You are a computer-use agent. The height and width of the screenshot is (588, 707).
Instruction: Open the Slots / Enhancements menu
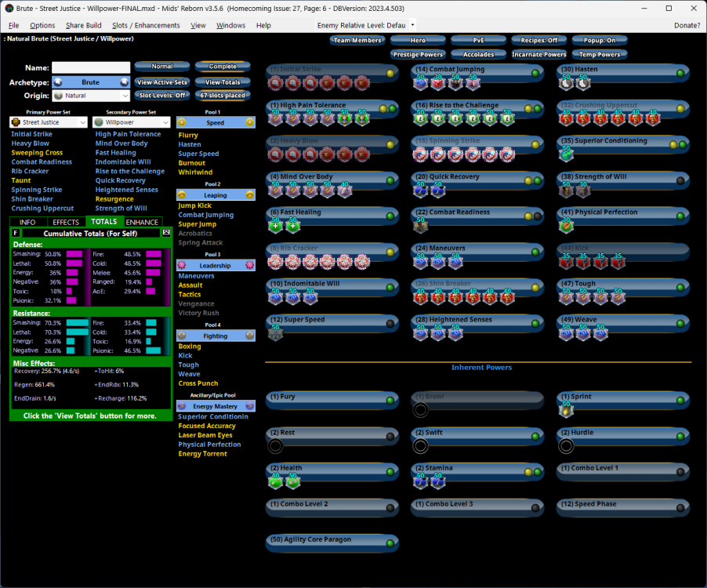coord(146,25)
